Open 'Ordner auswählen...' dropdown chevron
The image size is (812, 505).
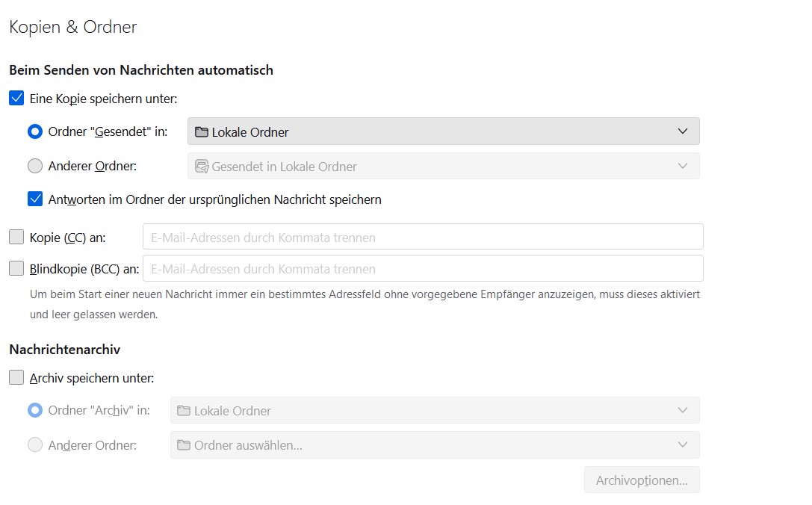(682, 444)
